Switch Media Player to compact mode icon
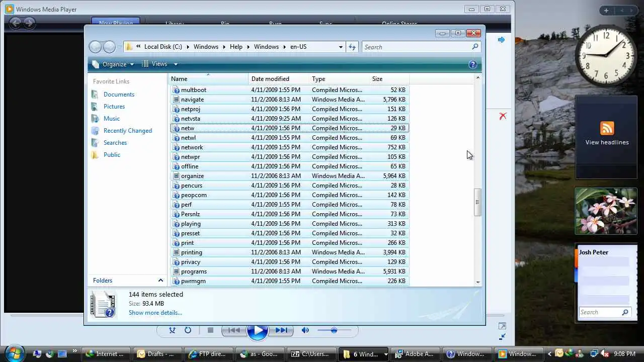Screen dimensions: 644x362 (x=502, y=337)
